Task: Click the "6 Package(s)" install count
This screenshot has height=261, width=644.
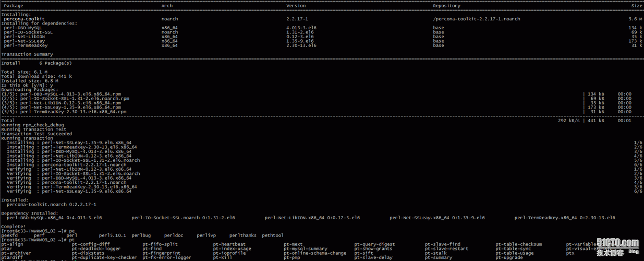Action: 55,63
